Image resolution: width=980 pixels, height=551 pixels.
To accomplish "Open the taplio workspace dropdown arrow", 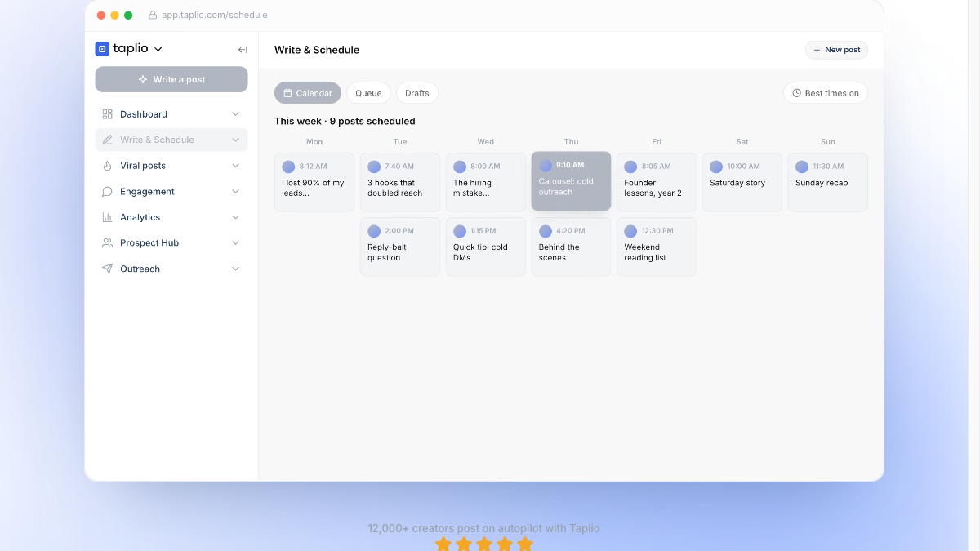I will click(158, 50).
